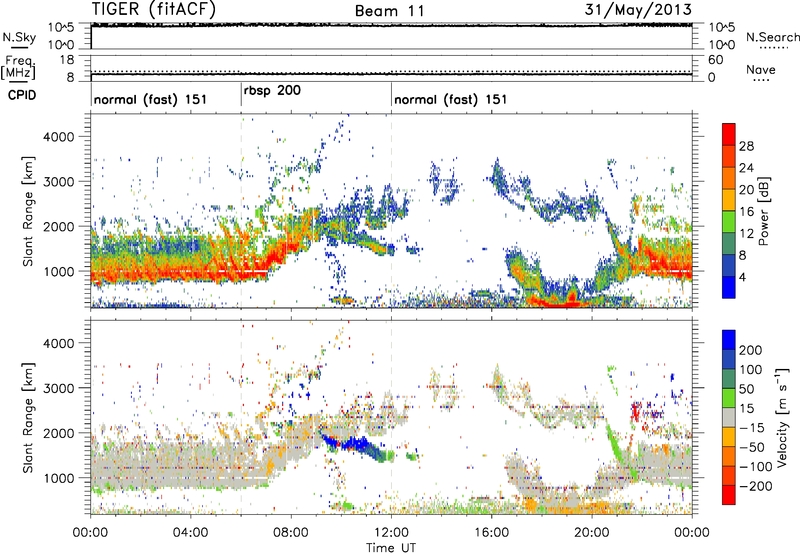Viewport: 800px width, 554px height.
Task: Click the TIGER (fitACF) title text
Action: 153,9
